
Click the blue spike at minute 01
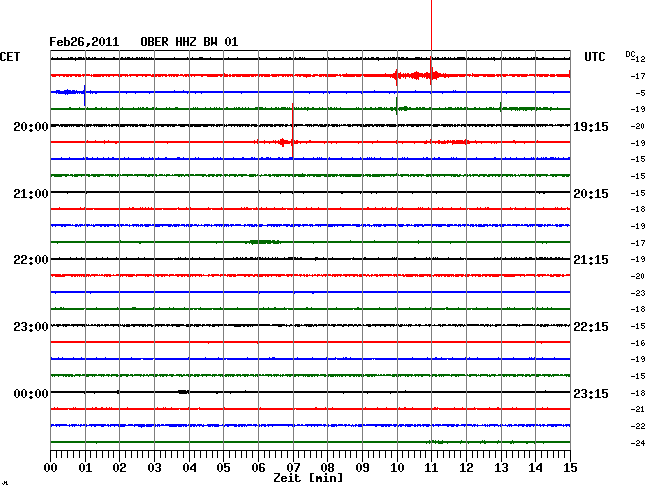pos(85,95)
